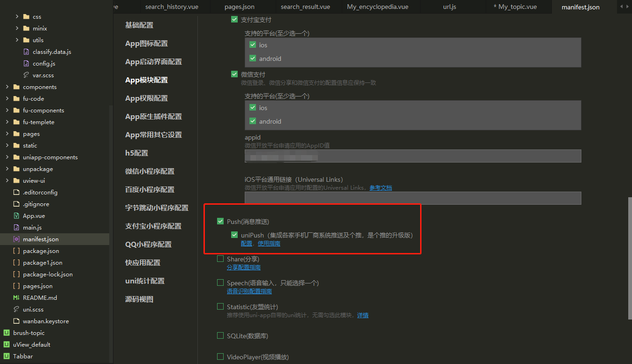Viewport: 632px width, 364px height.
Task: Click the 参考文档 link for Universal Links
Action: pos(381,187)
